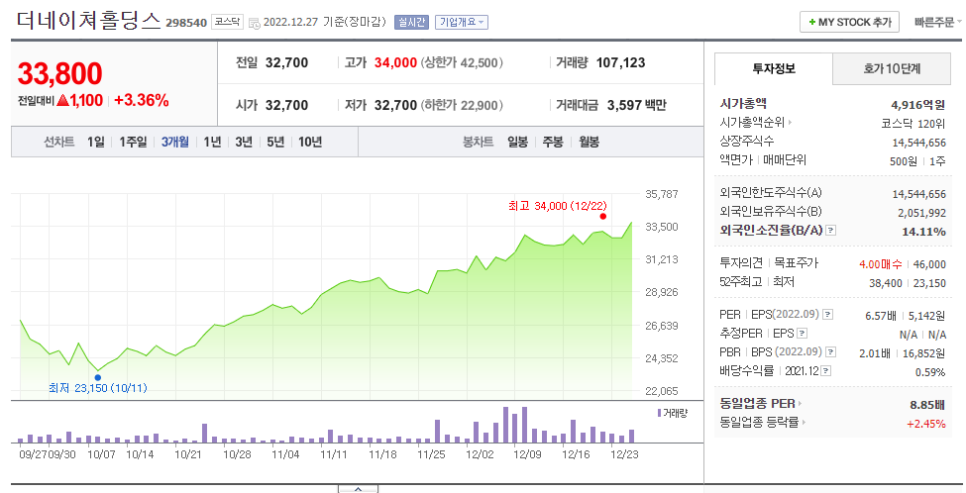Click the 코스닥 120위 rank value
The image size is (966, 493).
point(913,124)
